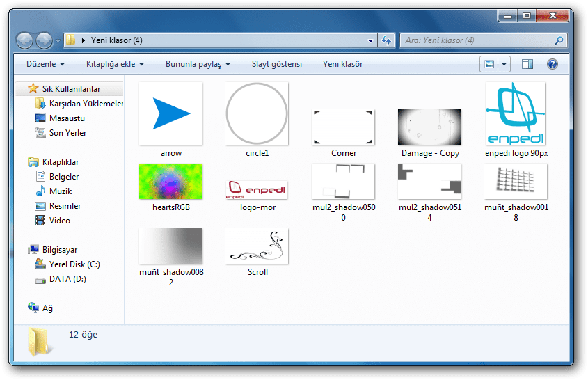Click the network icon beside Ağ
This screenshot has height=380, width=588.
[x=33, y=308]
